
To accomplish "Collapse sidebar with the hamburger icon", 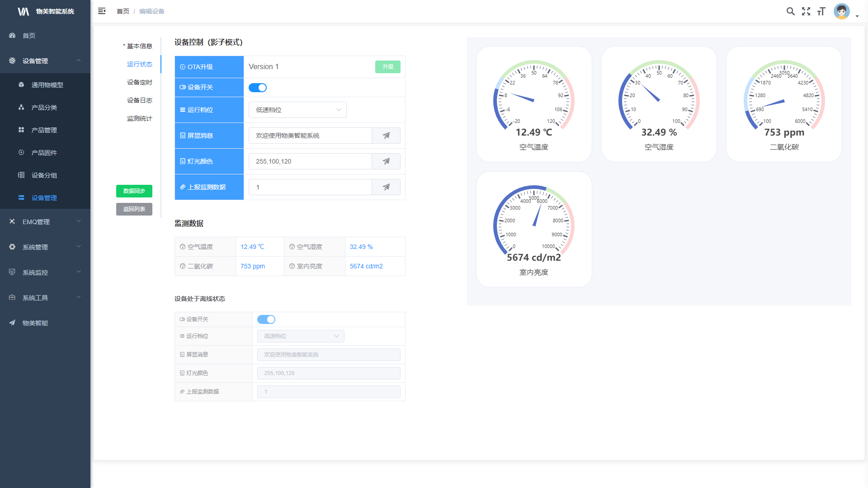I will tap(102, 11).
